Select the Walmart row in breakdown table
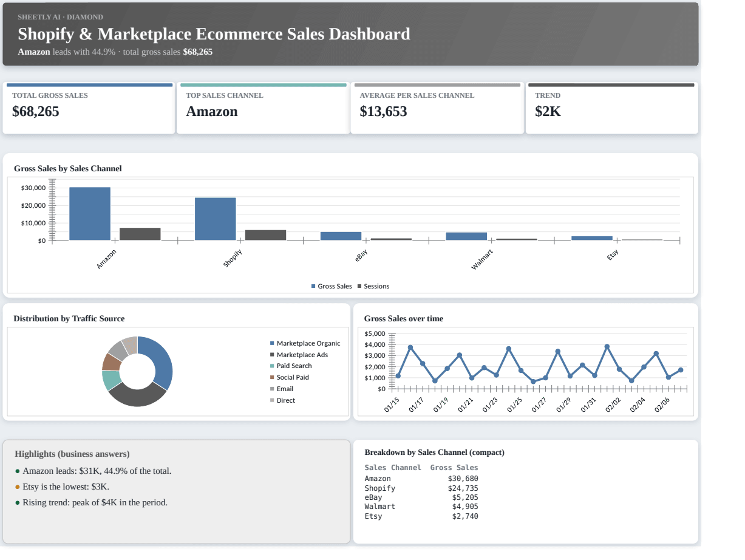Screen dimensions: 745x560 click(421, 507)
